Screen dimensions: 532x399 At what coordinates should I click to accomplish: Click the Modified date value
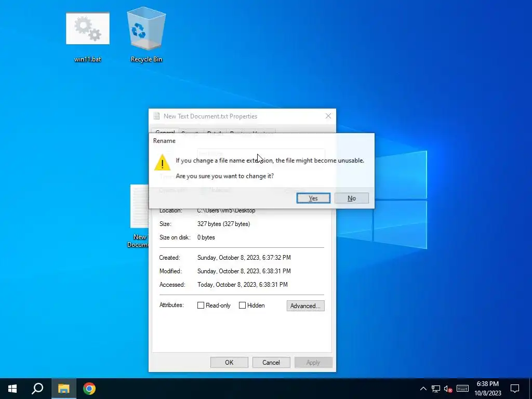pos(244,271)
